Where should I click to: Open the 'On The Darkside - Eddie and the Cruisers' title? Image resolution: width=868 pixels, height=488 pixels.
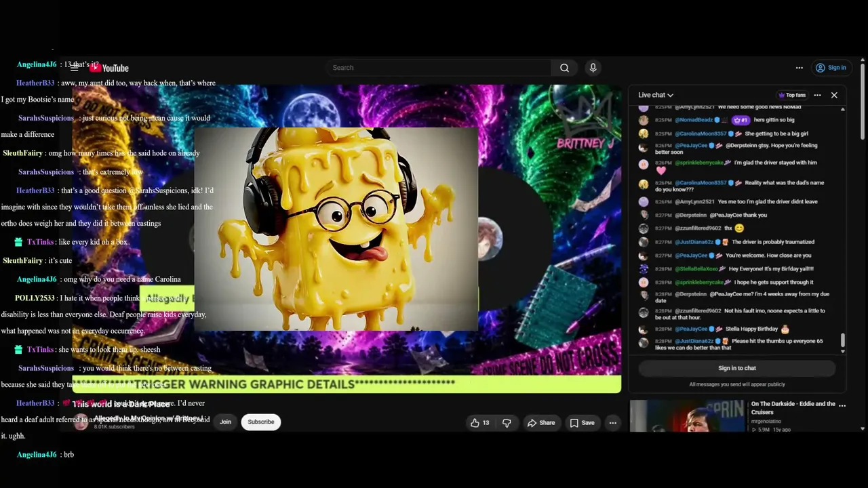tap(793, 408)
